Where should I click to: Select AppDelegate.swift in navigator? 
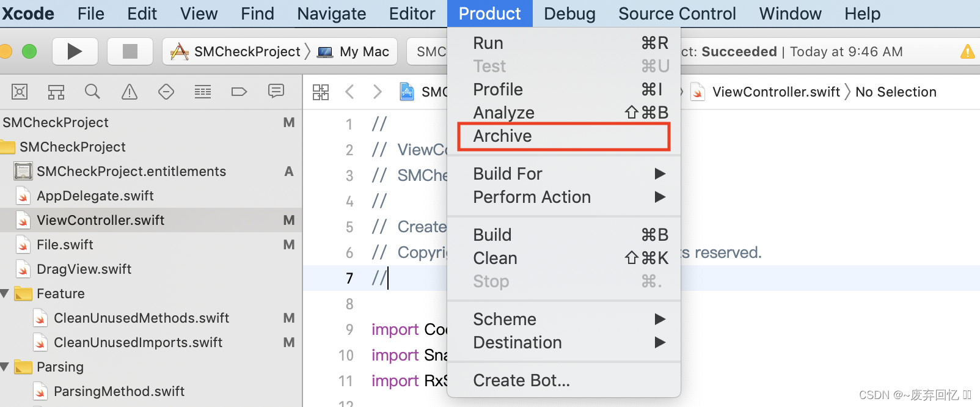click(x=151, y=196)
